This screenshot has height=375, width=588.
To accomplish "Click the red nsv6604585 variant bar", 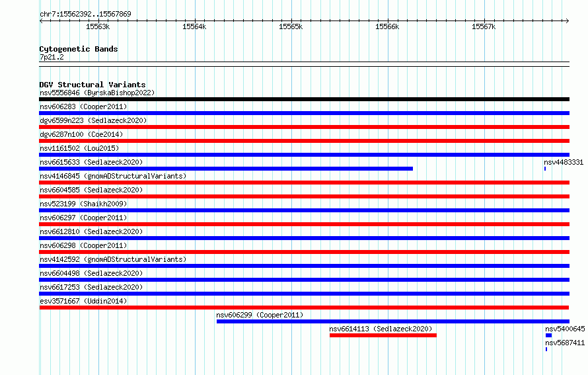I will coord(304,196).
